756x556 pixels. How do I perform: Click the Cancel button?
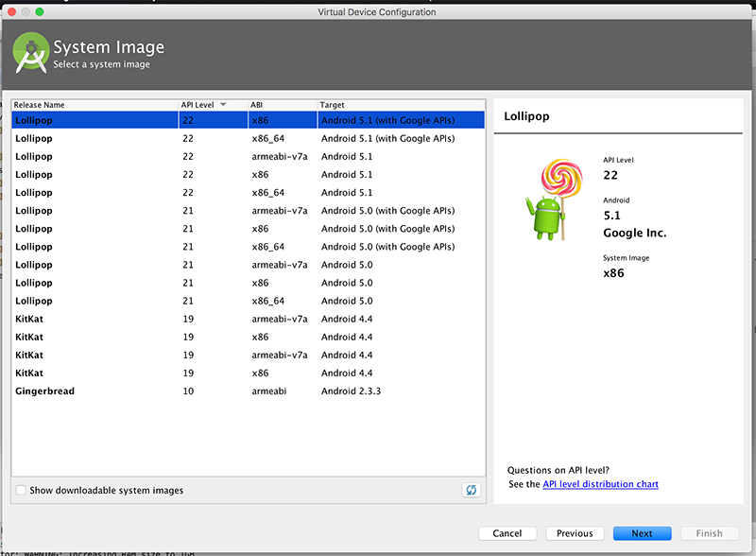[507, 533]
